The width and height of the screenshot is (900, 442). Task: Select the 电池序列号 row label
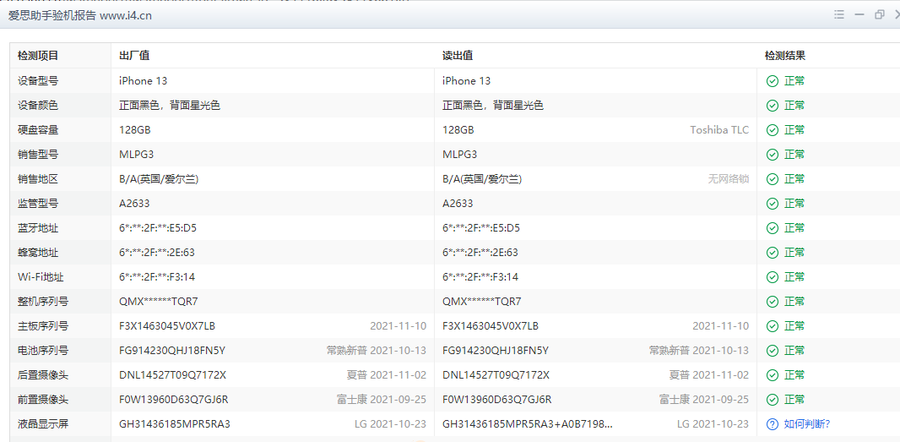(x=43, y=350)
